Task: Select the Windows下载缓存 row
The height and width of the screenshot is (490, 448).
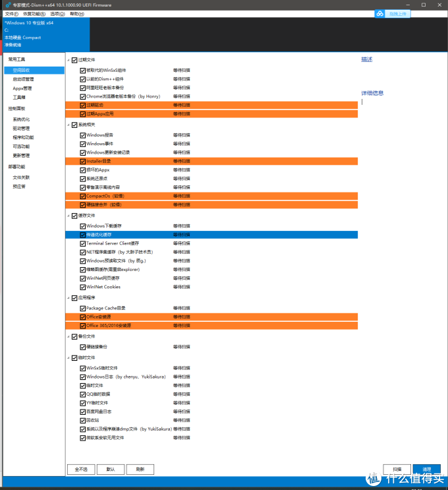Action: click(211, 226)
